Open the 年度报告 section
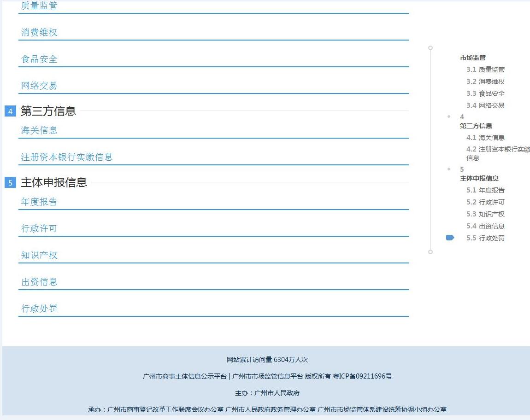 tap(39, 202)
